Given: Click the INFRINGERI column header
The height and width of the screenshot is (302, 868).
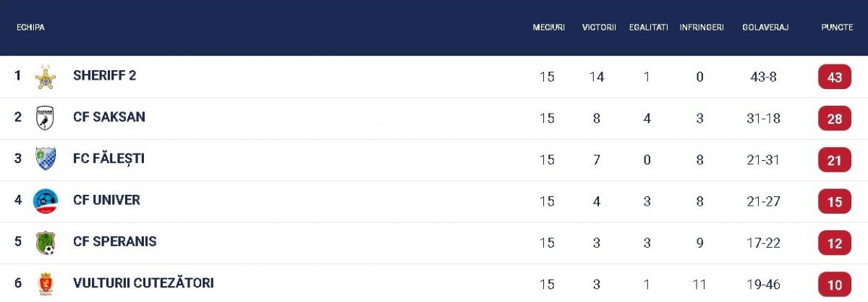Looking at the screenshot, I should [702, 28].
